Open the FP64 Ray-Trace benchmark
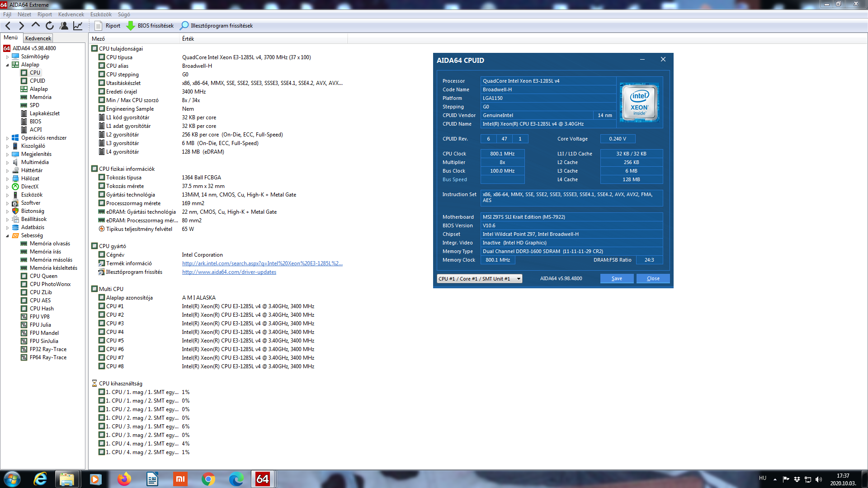Viewport: 868px width, 488px height. [48, 357]
